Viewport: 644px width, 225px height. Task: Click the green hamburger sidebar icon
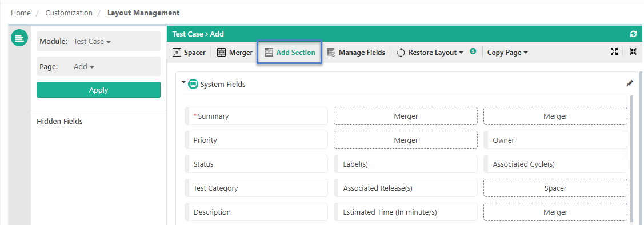pyautogui.click(x=19, y=38)
